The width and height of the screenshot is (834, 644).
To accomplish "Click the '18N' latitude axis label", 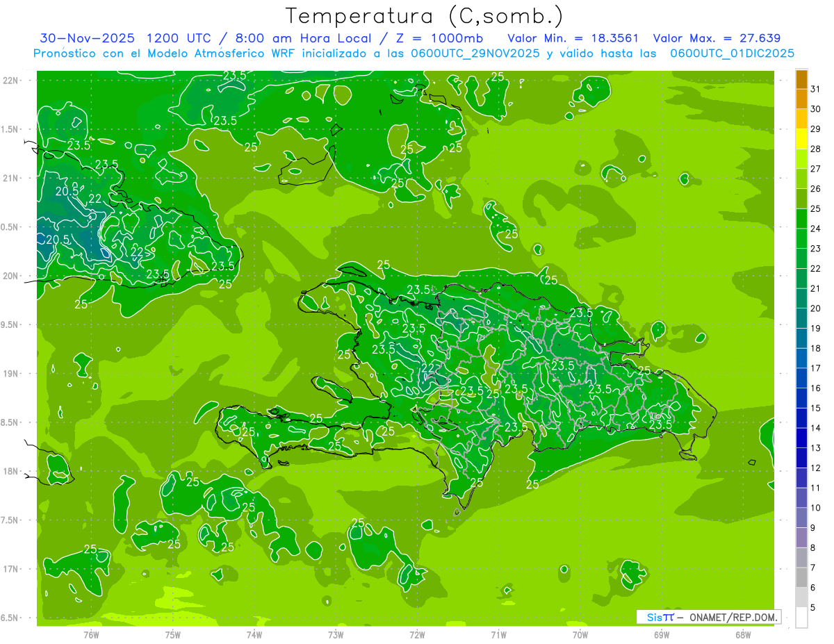I will pyautogui.click(x=10, y=471).
